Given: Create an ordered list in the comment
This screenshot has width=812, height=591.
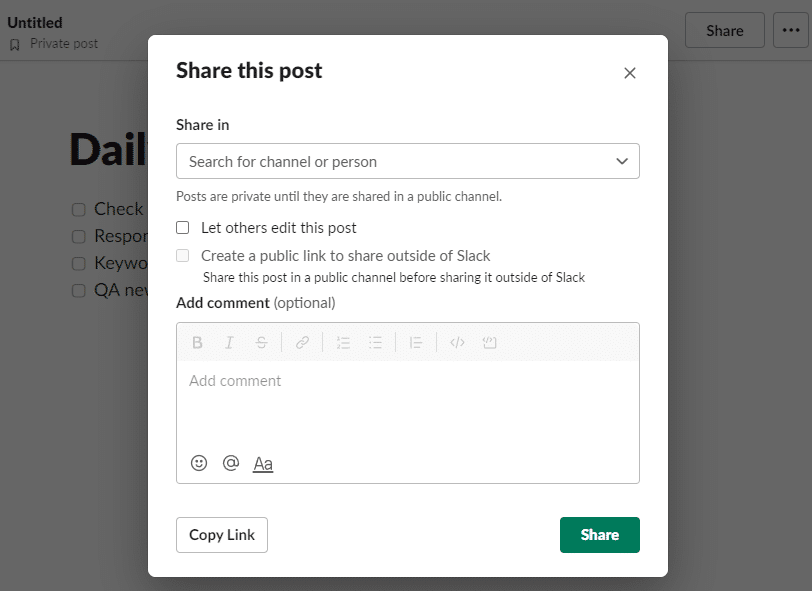Looking at the screenshot, I should [343, 342].
